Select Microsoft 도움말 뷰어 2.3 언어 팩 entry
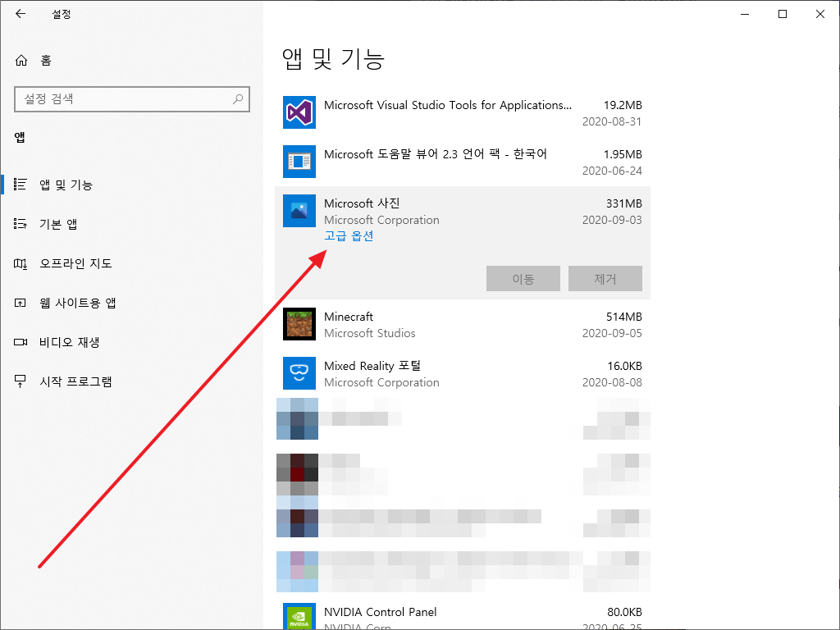This screenshot has width=840, height=630. point(463,162)
